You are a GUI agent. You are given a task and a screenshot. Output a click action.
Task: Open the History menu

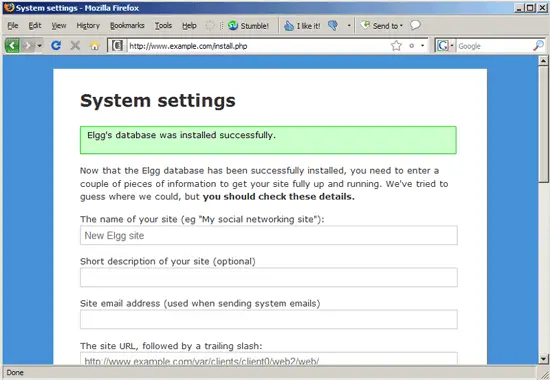[88, 26]
